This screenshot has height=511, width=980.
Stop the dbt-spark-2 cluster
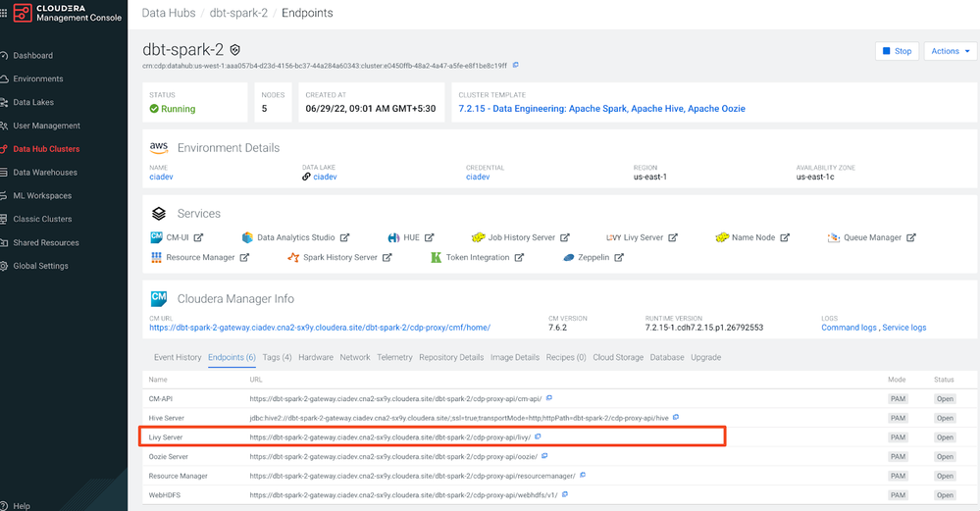[x=897, y=51]
